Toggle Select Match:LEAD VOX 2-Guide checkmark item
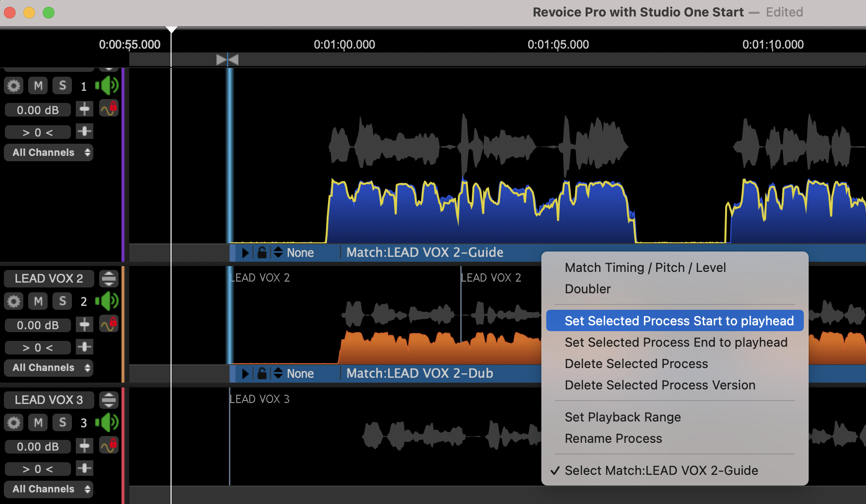 click(x=661, y=470)
